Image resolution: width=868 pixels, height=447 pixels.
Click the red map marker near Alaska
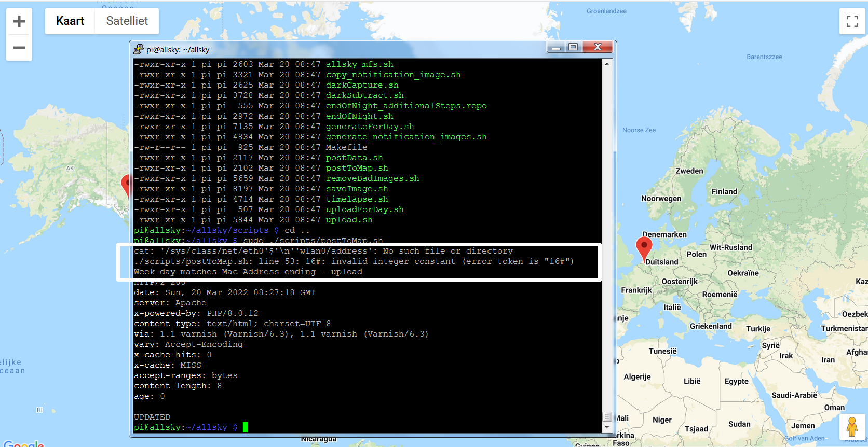(125, 185)
